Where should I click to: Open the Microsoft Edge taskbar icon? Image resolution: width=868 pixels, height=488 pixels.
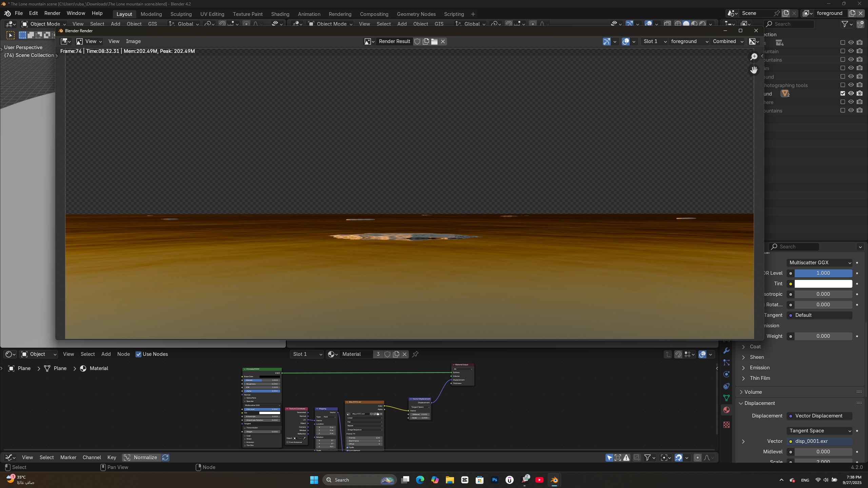420,480
